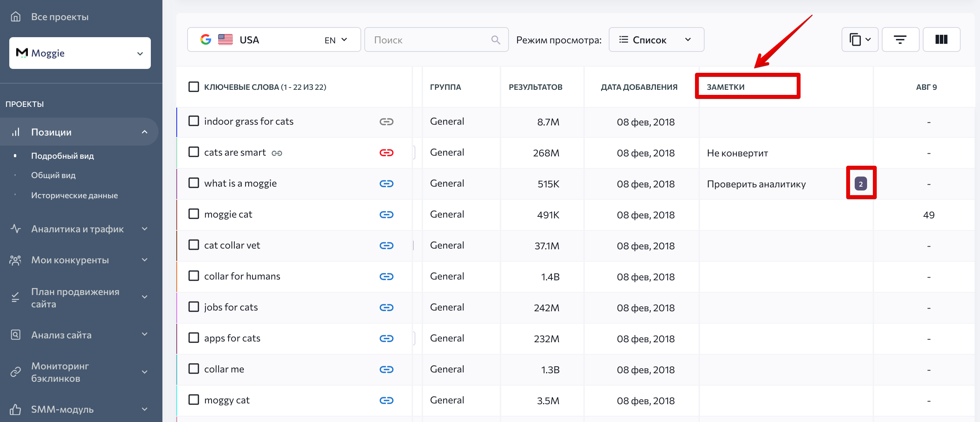
Task: Click the link icon next to 'indoor grass for cats'
Action: coord(386,122)
